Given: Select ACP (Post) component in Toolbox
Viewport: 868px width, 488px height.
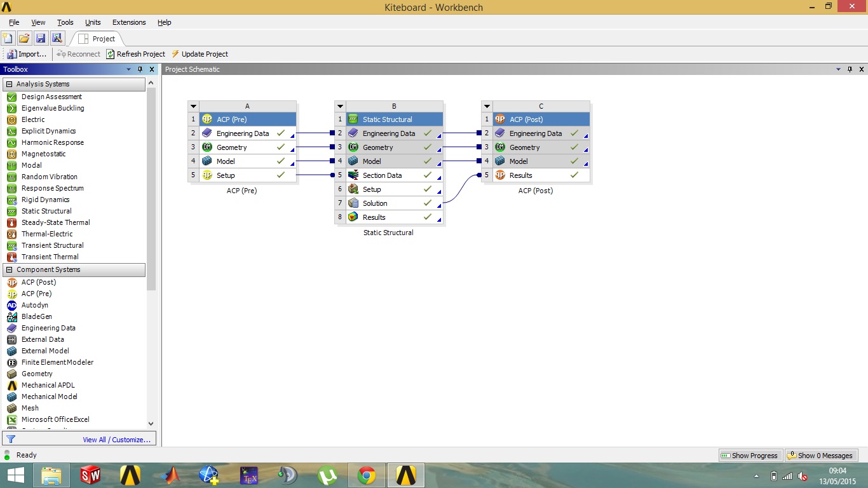Looking at the screenshot, I should tap(39, 282).
